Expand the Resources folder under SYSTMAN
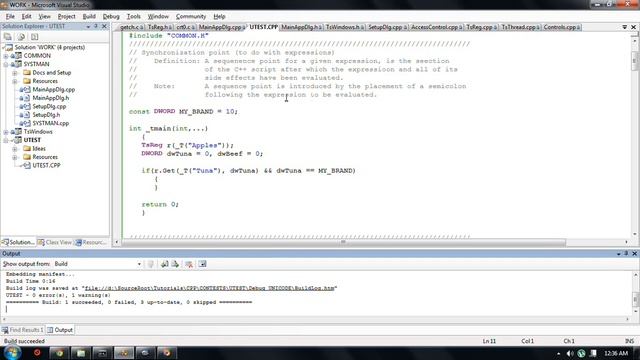 15,81
